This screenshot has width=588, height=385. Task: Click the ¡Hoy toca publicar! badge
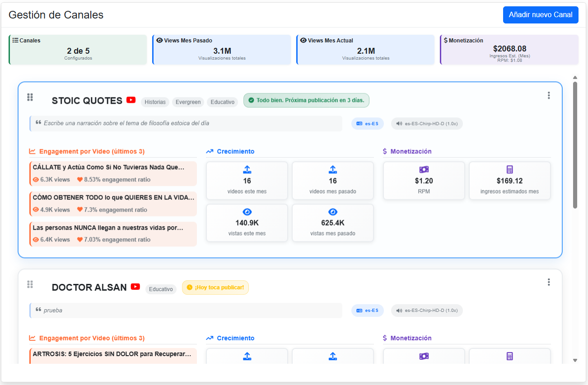(215, 288)
